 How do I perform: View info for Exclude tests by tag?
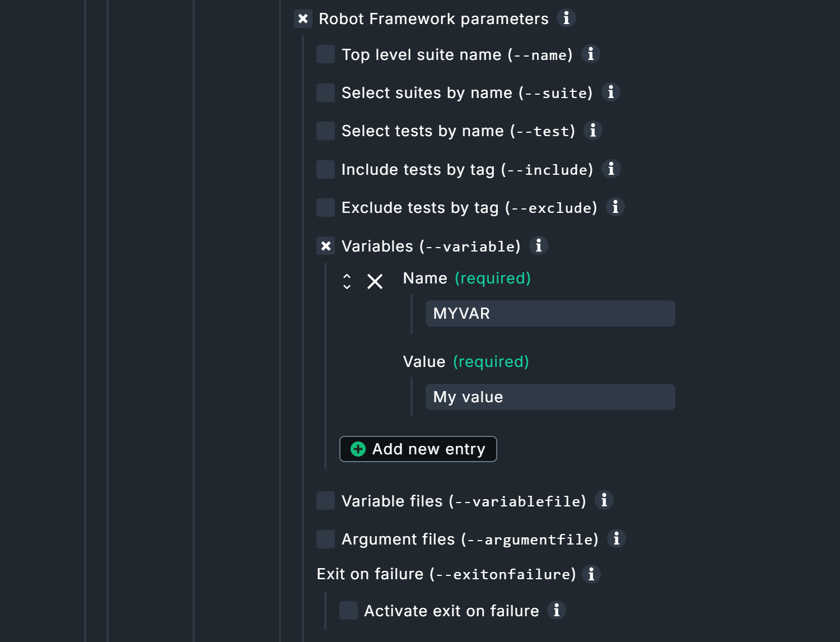(x=615, y=207)
